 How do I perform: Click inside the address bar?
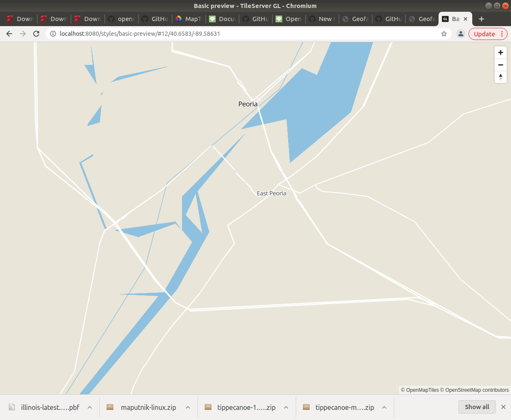coord(211,34)
